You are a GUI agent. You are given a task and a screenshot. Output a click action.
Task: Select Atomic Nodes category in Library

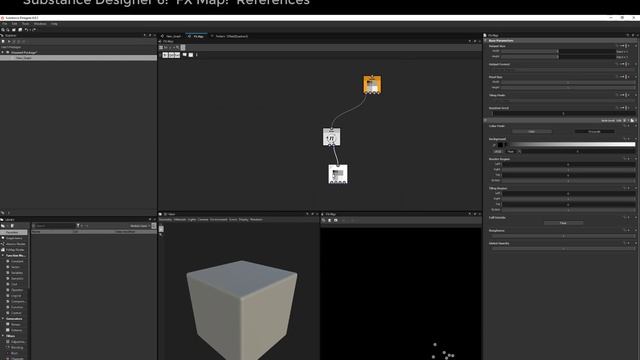14,244
